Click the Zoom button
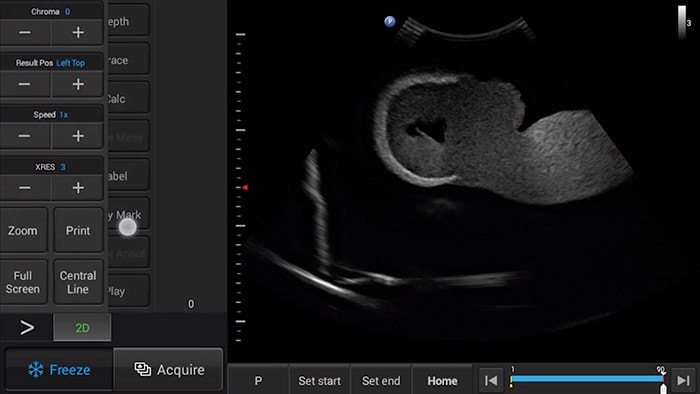This screenshot has width=700, height=394. tap(23, 230)
